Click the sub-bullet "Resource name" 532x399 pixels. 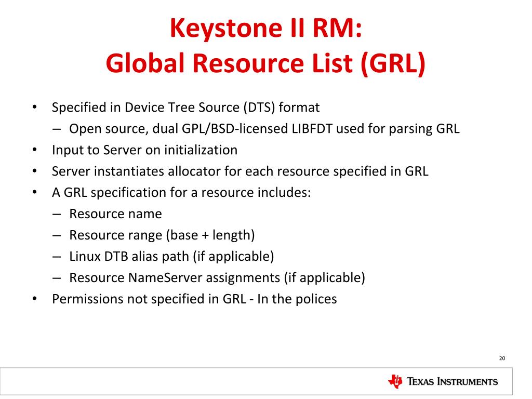(115, 214)
